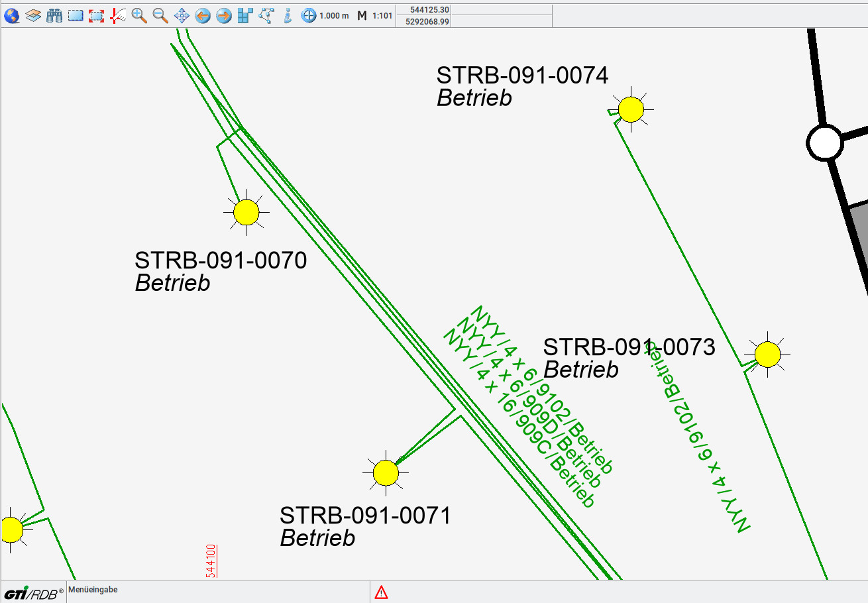Click the crosshair 1.000 m snap icon
Screen dimensions: 868x603
click(x=309, y=16)
